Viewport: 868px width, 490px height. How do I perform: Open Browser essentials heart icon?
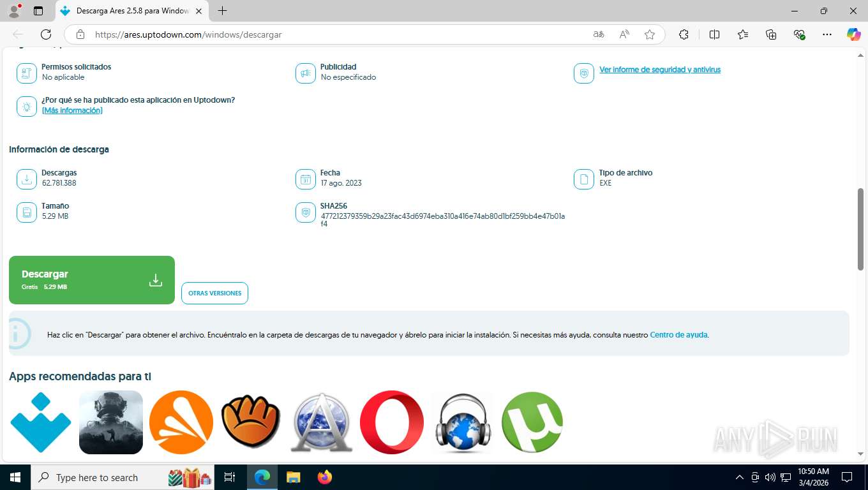pyautogui.click(x=799, y=34)
